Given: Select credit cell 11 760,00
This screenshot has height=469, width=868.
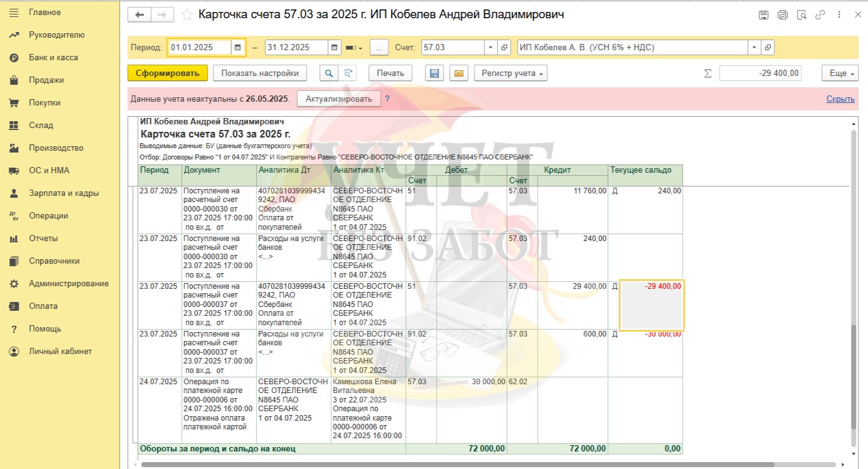Looking at the screenshot, I should pos(572,210).
